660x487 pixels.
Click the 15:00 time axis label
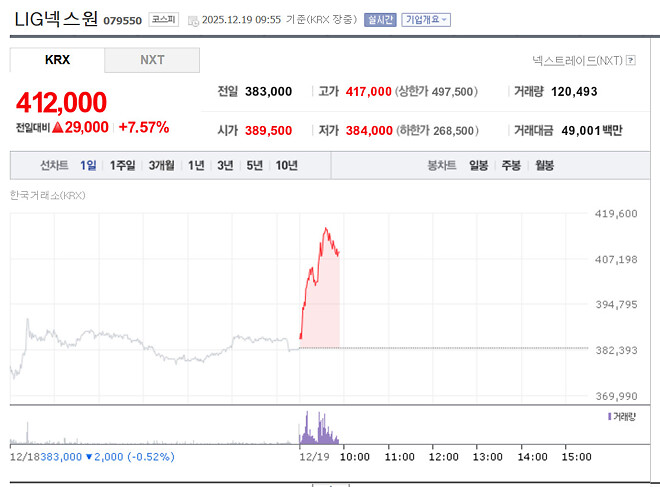pyautogui.click(x=577, y=457)
